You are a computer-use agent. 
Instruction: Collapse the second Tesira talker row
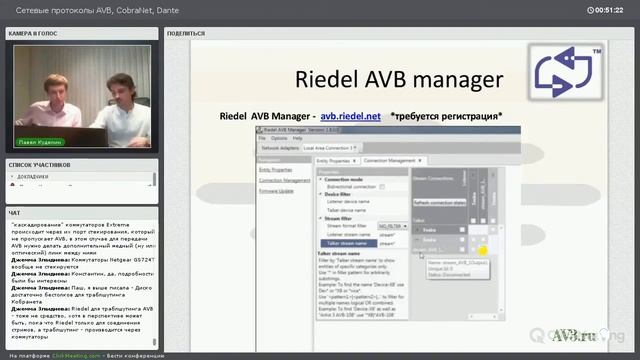[x=417, y=240]
